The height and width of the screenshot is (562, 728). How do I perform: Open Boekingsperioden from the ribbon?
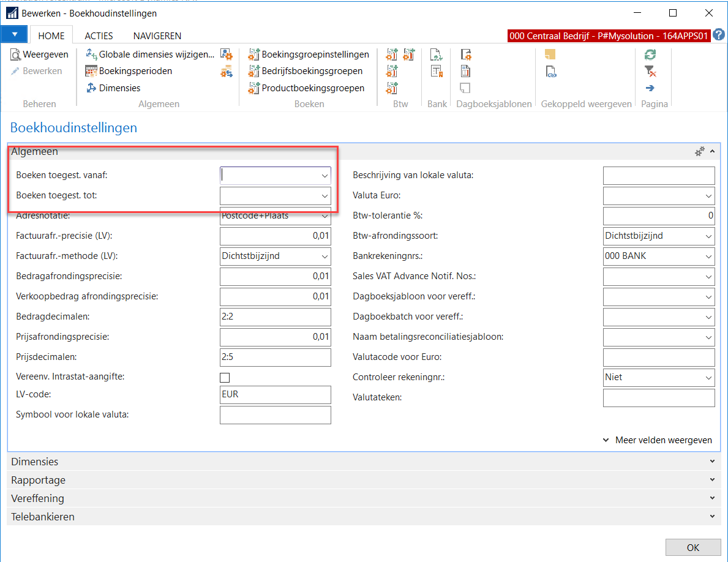click(129, 71)
